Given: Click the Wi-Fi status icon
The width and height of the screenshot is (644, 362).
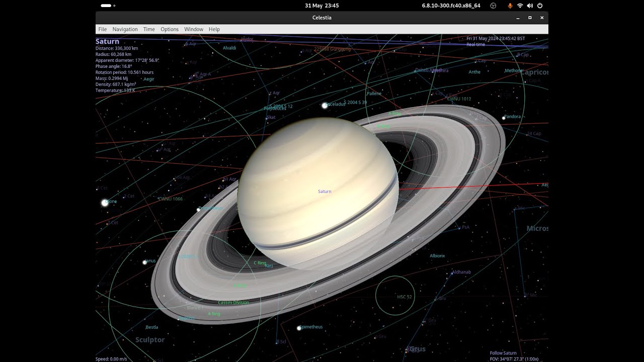Looking at the screenshot, I should pyautogui.click(x=520, y=6).
